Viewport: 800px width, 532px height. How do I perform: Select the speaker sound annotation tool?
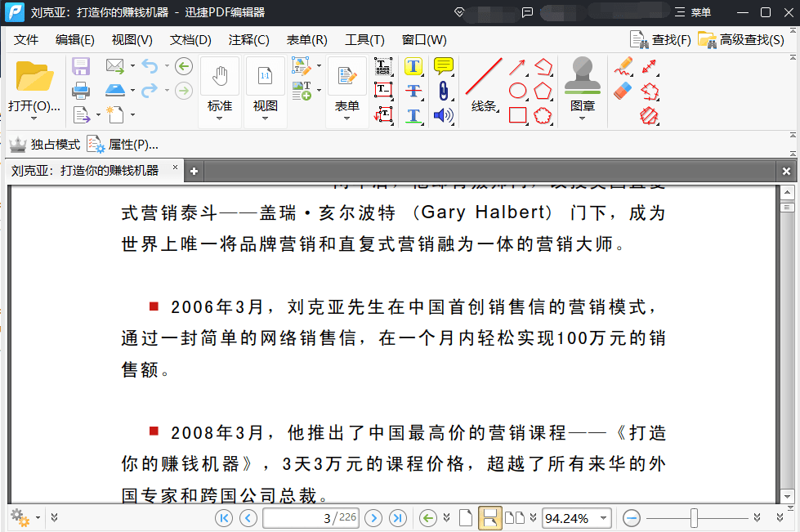(x=444, y=116)
